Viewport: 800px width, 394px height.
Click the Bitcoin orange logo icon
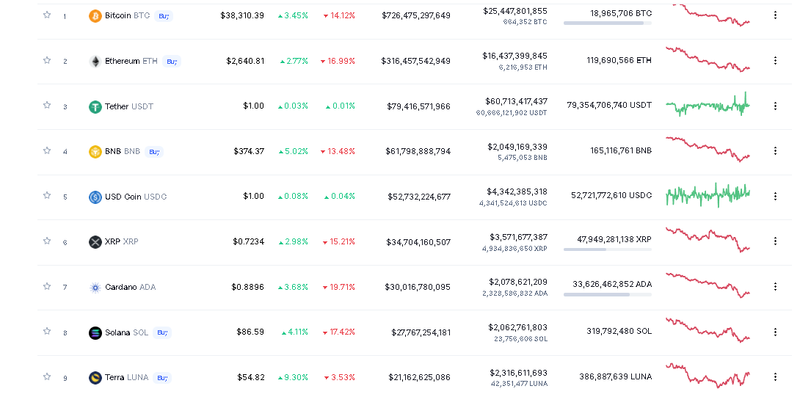95,16
